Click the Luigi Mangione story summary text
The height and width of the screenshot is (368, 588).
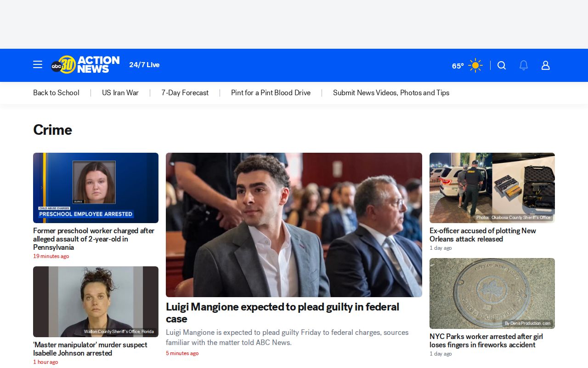point(287,337)
